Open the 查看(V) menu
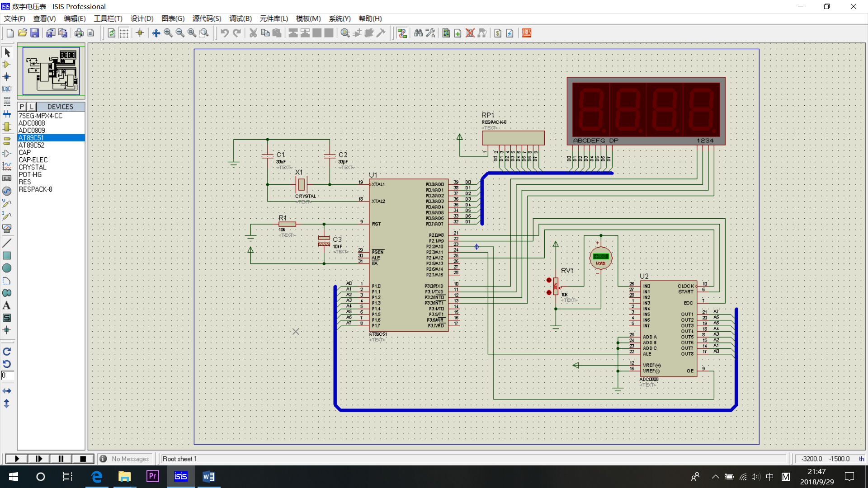Image resolution: width=868 pixels, height=488 pixels. pos(44,19)
